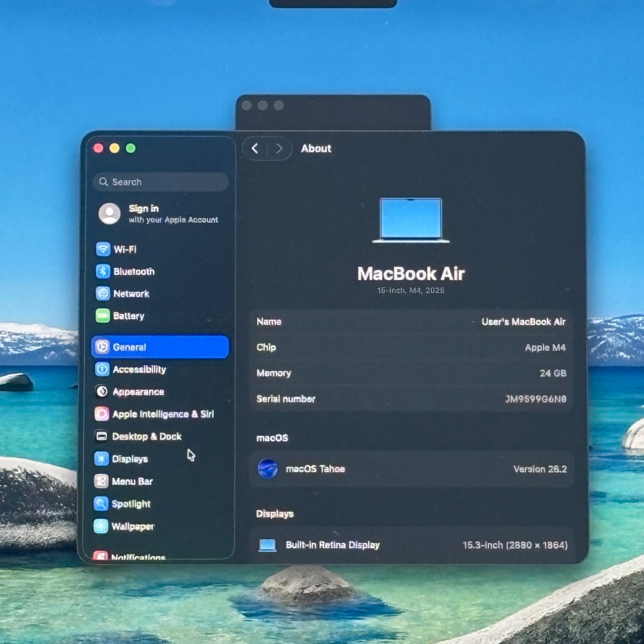Go to Wallpaper settings
The height and width of the screenshot is (644, 644).
point(132,526)
